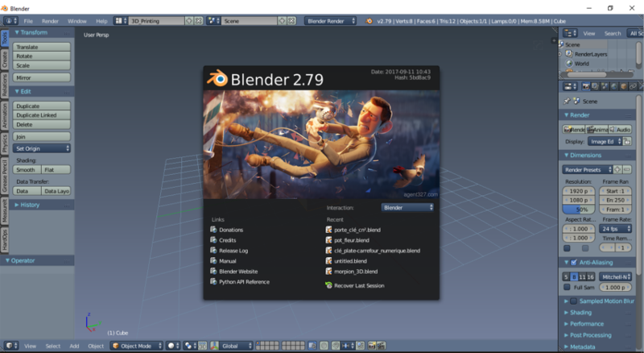Click the Recover Last Session icon
The image size is (644, 353).
(328, 285)
